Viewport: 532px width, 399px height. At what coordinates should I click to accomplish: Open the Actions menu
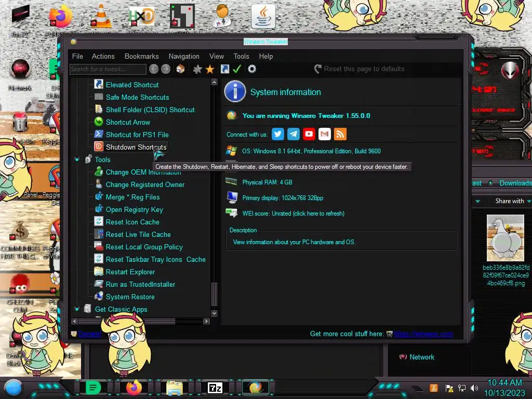[103, 56]
